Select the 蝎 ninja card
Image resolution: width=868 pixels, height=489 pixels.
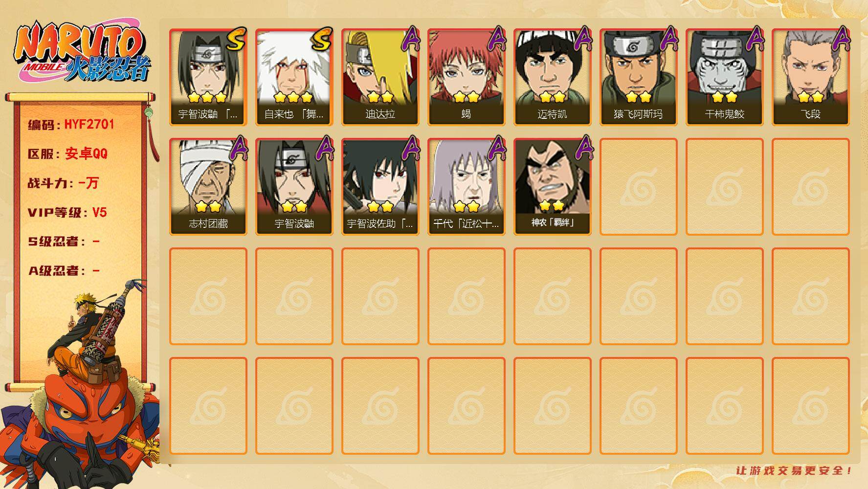coord(466,77)
